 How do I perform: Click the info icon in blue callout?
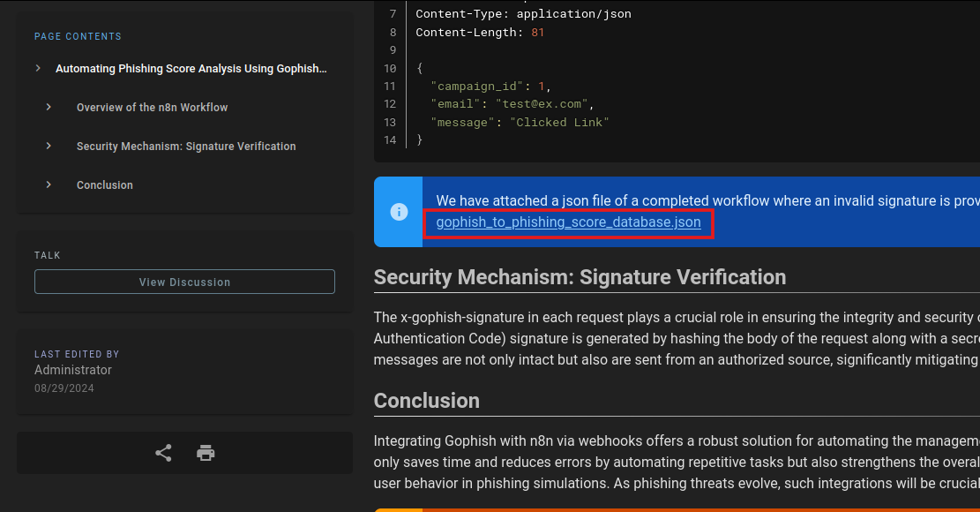(x=399, y=212)
